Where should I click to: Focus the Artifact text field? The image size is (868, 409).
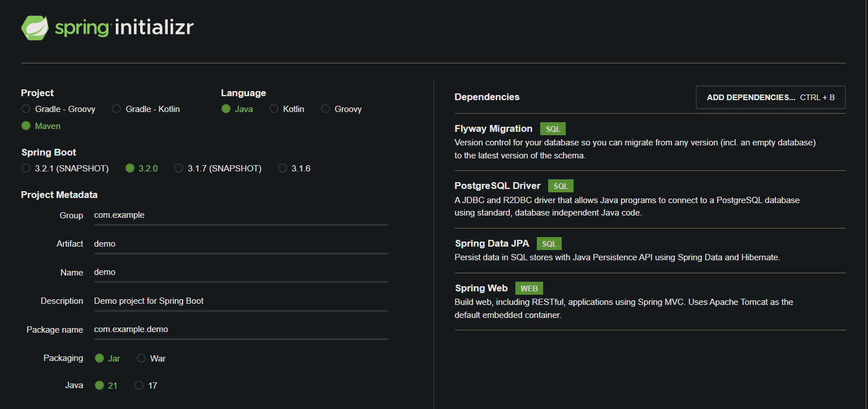(x=241, y=244)
